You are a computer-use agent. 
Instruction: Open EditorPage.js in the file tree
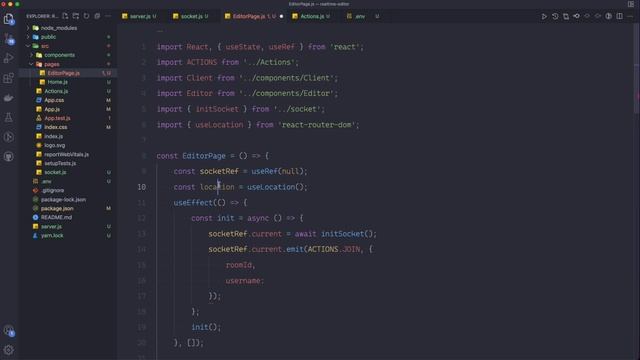[64, 73]
